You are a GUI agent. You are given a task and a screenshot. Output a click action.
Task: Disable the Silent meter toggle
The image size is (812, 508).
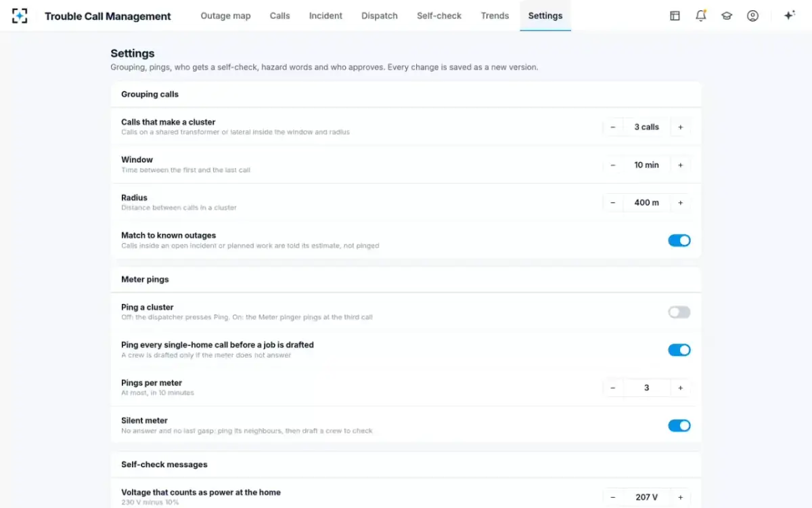coord(679,425)
